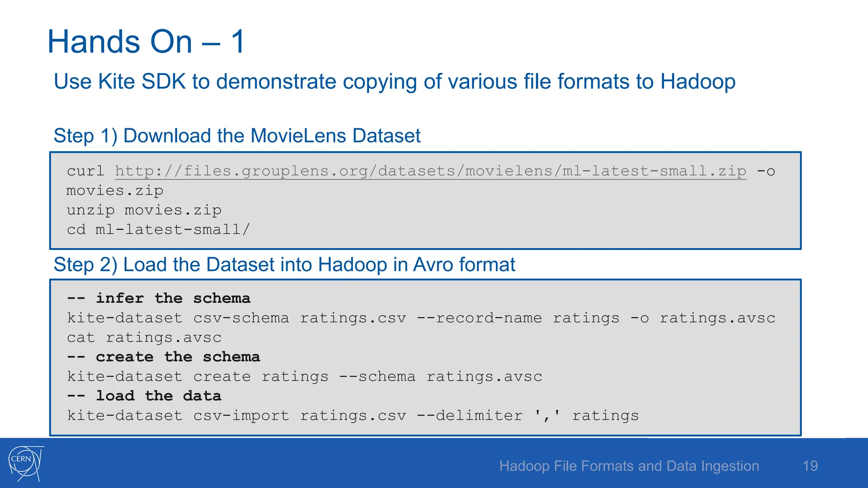Click the 'unzip movies.zip' command line

[x=144, y=211]
